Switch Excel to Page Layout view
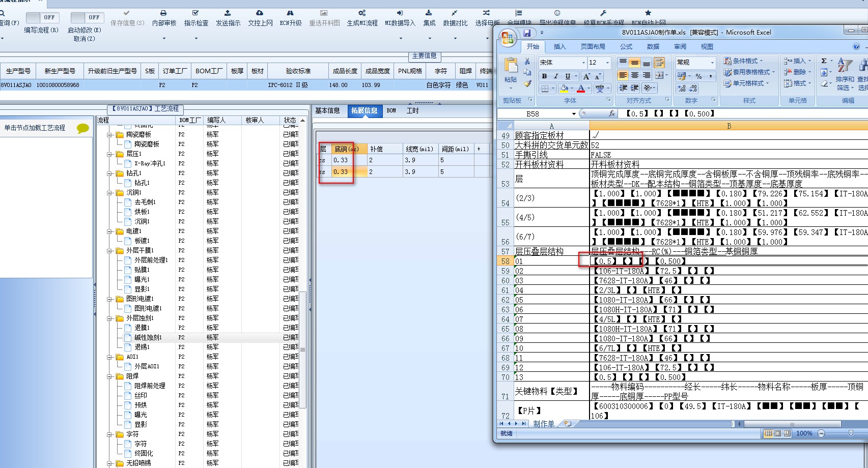 pos(777,433)
